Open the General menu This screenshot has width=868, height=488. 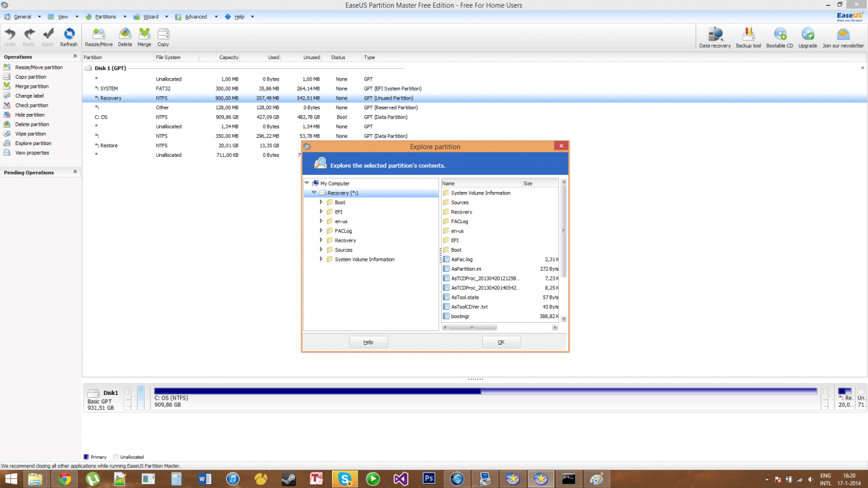[22, 17]
